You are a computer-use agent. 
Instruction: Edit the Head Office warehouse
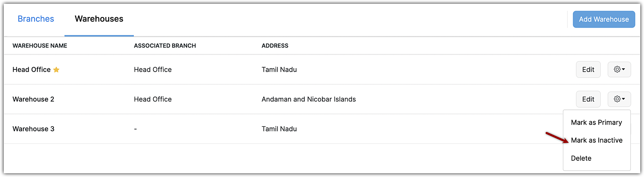588,69
